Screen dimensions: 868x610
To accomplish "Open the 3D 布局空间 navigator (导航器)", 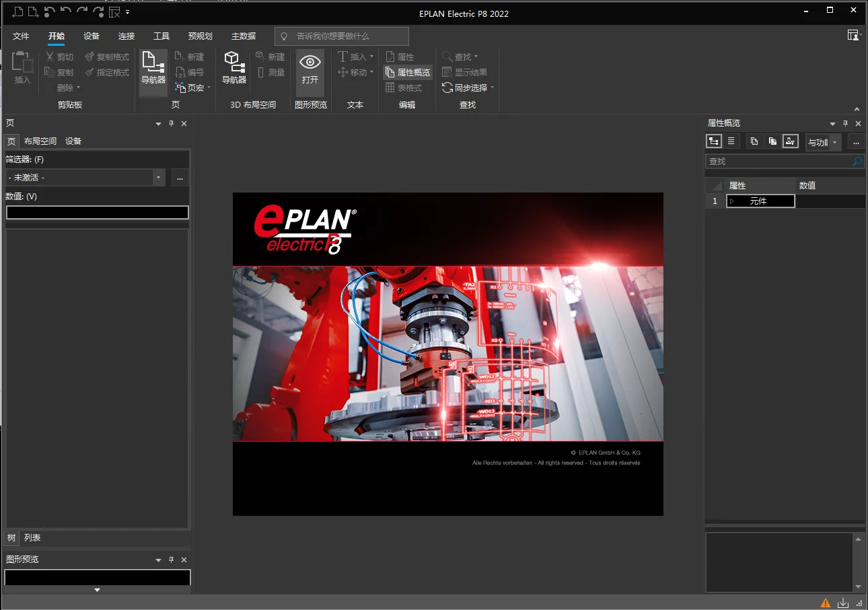I will pyautogui.click(x=234, y=68).
